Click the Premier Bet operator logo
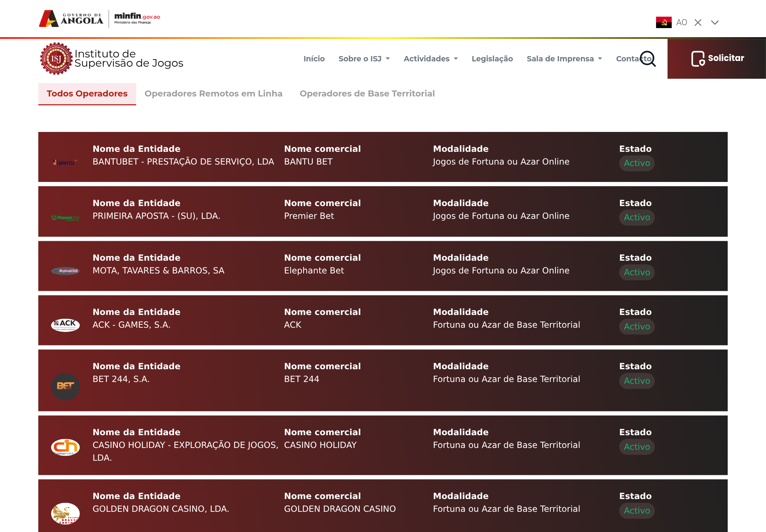The image size is (766, 532). click(65, 218)
